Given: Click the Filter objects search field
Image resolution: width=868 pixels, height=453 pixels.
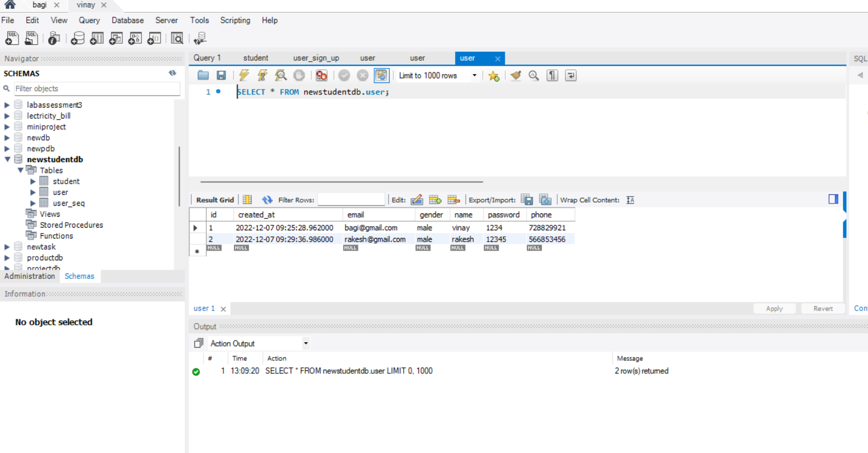Looking at the screenshot, I should 97,88.
